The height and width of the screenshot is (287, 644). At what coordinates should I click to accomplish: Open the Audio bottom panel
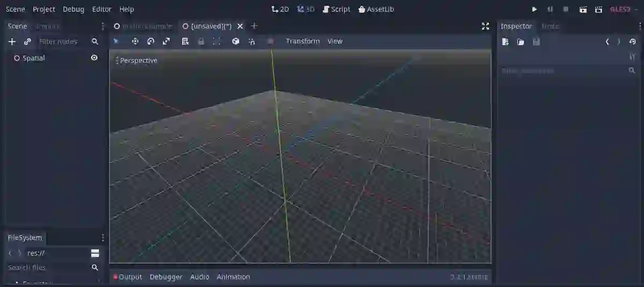(200, 277)
